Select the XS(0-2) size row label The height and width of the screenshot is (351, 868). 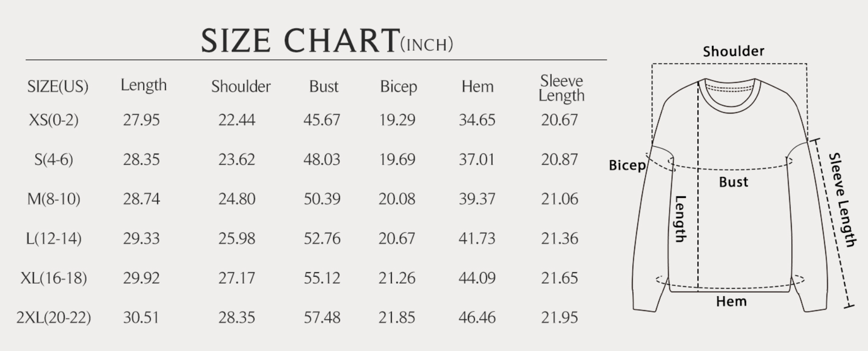[53, 120]
